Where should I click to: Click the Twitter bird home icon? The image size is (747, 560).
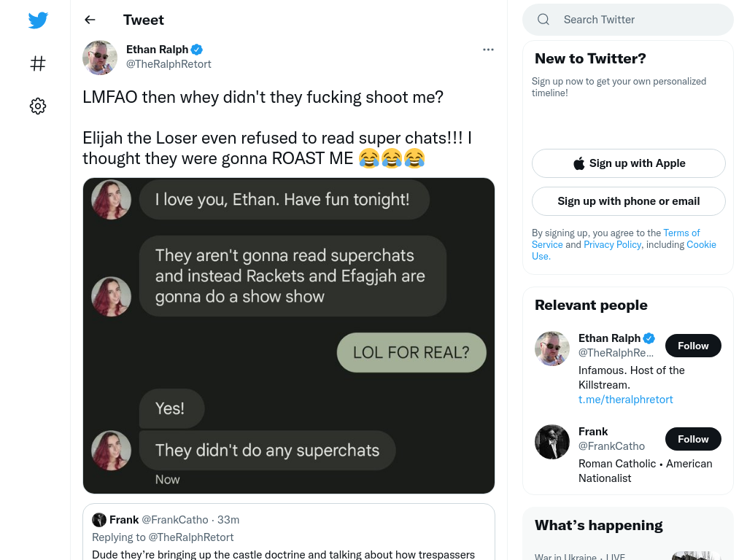38,20
